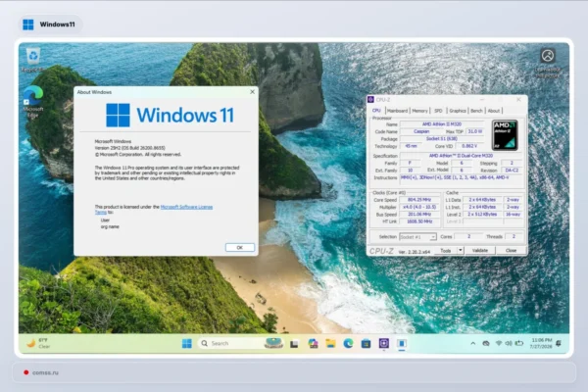588x392 pixels.
Task: Click the HT Link '1608.50 MHz' value
Action: tap(419, 221)
